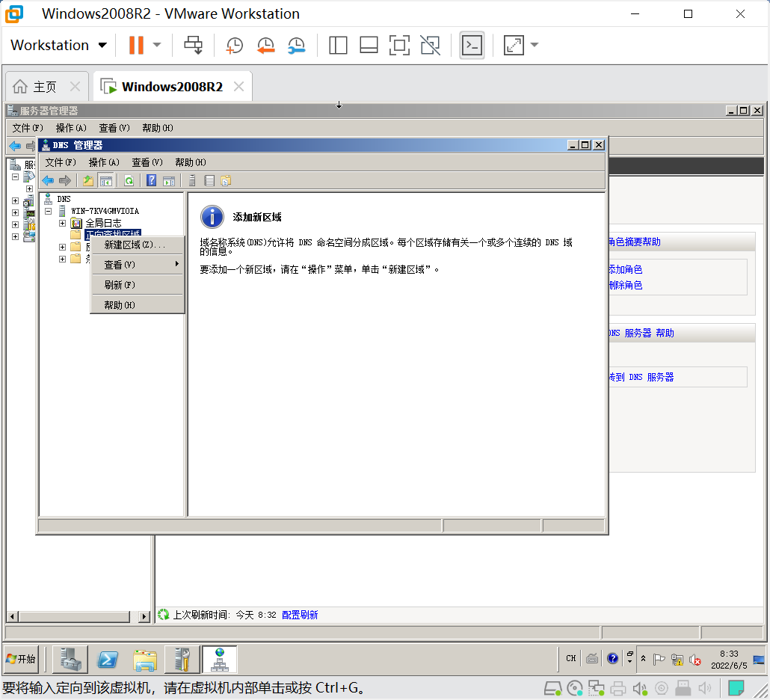Expand the folder node below 正向查找区域
770x700 pixels.
[62, 247]
